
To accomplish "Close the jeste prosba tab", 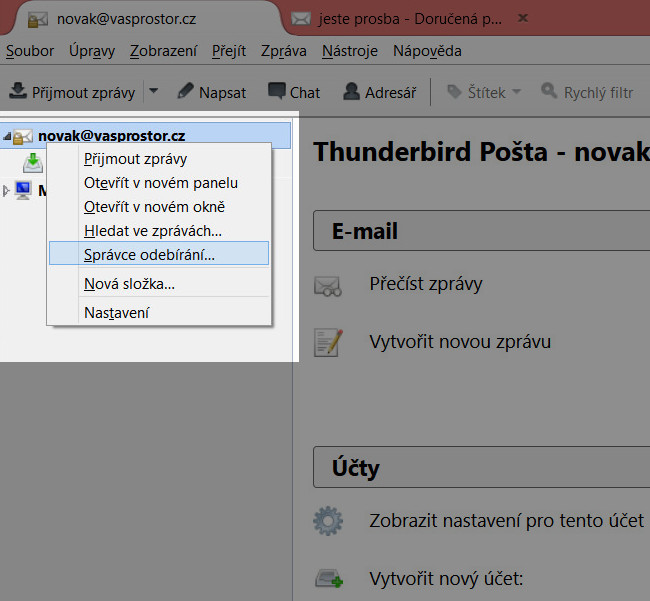I will click(x=523, y=18).
